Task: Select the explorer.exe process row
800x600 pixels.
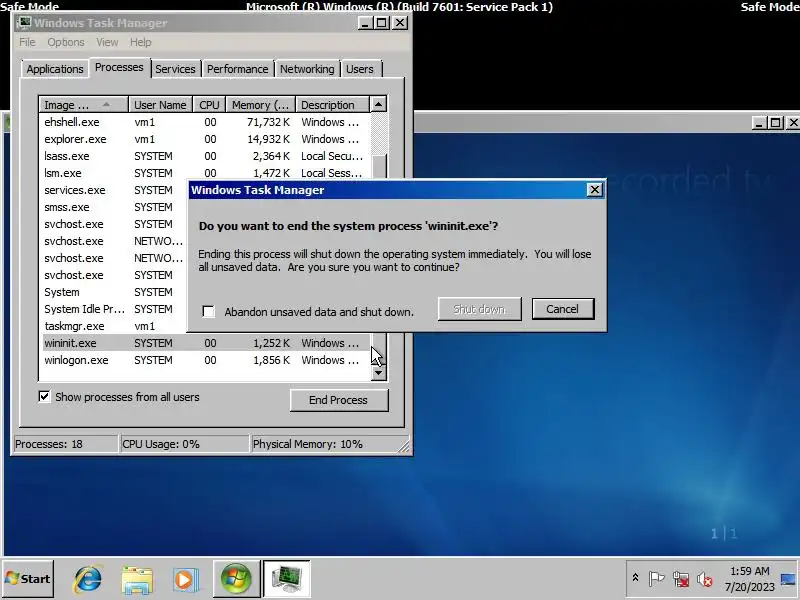Action: (206, 139)
